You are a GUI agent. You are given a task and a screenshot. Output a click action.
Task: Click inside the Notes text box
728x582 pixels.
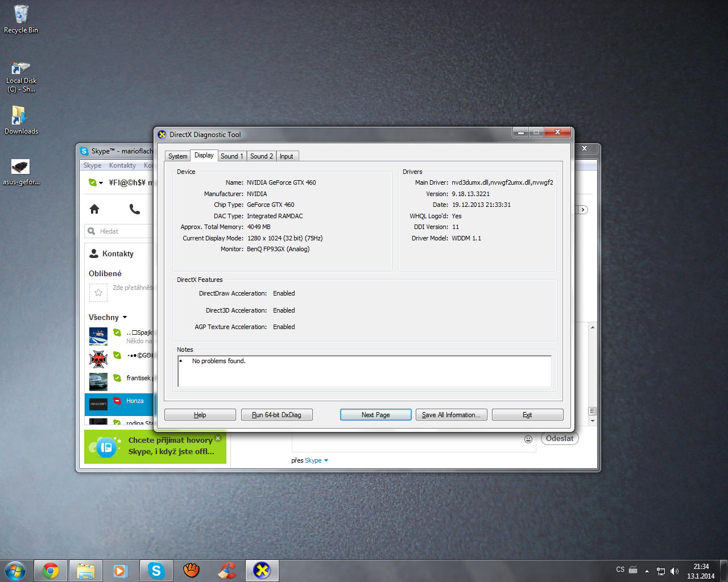pos(365,371)
